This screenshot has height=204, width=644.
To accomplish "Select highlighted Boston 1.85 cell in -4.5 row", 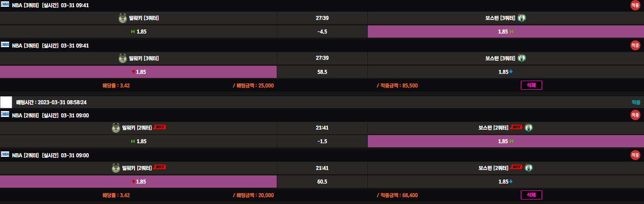I will tap(505, 32).
